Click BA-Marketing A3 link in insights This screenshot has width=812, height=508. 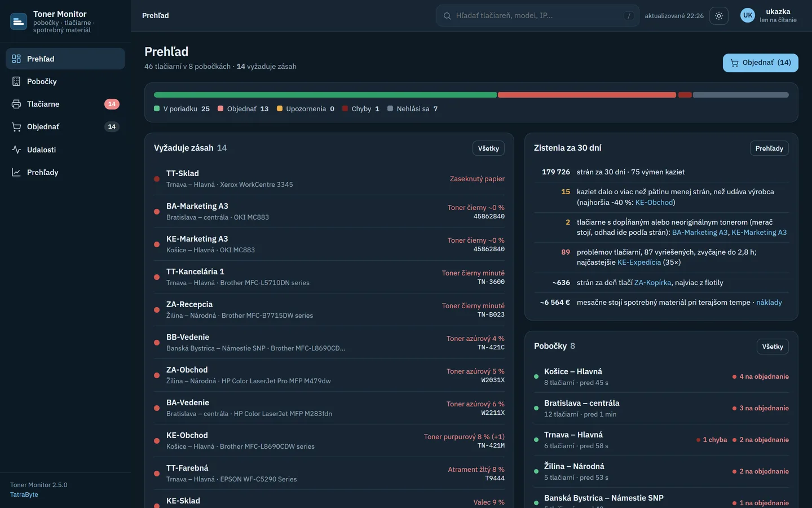[x=700, y=233]
